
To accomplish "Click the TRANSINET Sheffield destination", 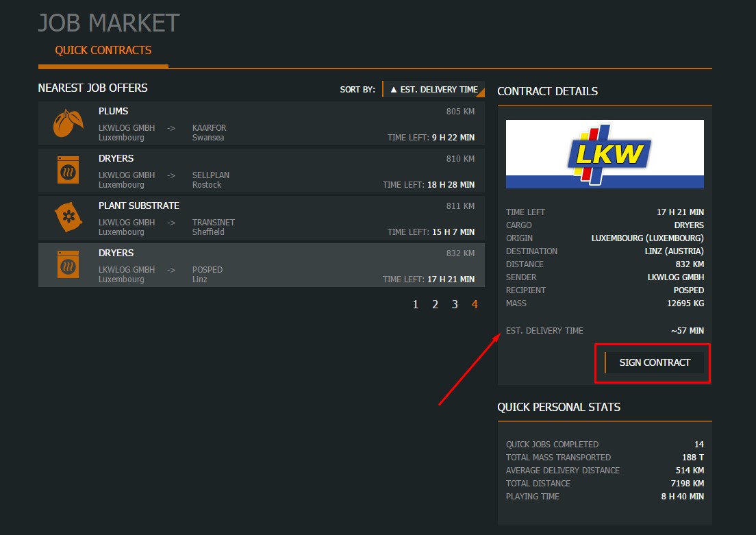I will coord(214,227).
